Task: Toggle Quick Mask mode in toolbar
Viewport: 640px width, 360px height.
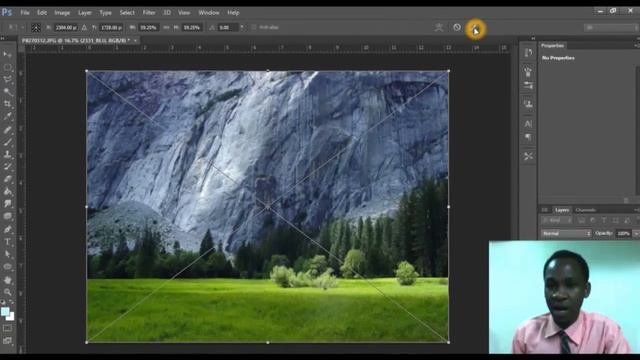Action: click(7, 328)
